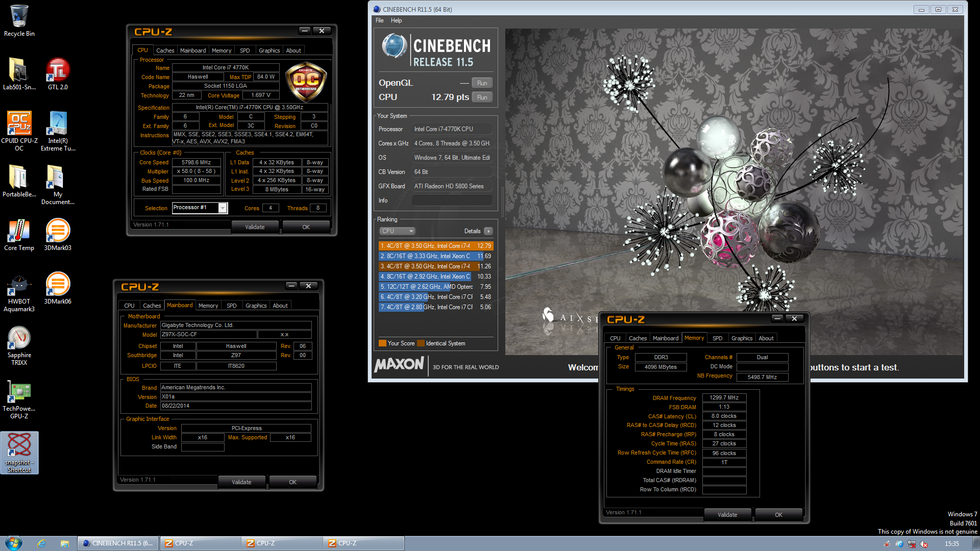
Task: Click the Cinebench rendered scene preview
Action: click(734, 191)
